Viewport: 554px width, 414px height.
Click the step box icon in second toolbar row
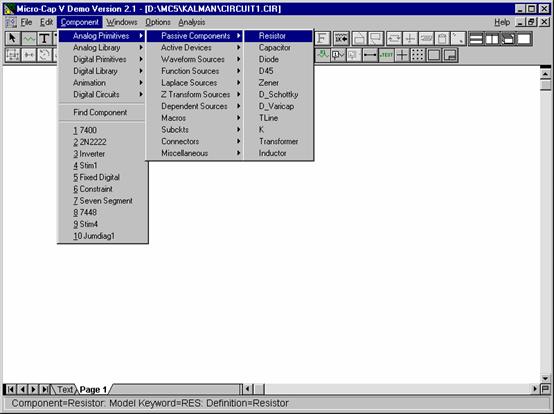point(13,55)
